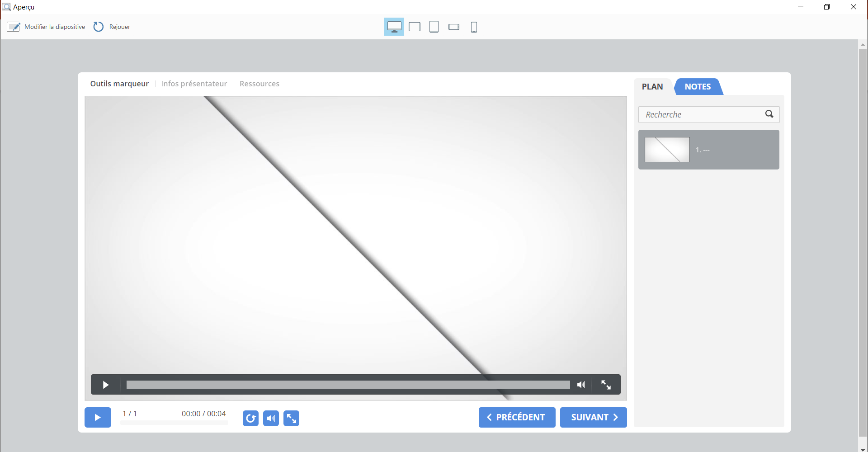Select slide 1 thumbnail in outline

(x=667, y=150)
